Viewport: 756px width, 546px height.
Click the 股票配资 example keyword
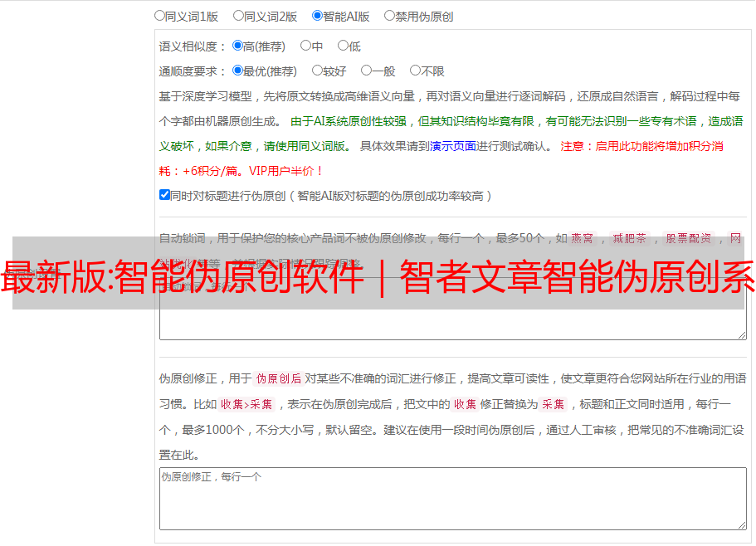click(x=689, y=238)
